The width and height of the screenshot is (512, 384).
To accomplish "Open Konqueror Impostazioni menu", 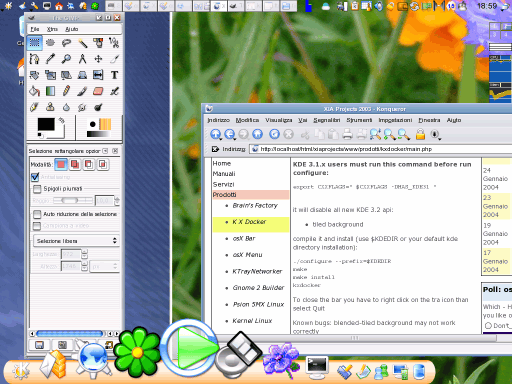I will pos(395,120).
